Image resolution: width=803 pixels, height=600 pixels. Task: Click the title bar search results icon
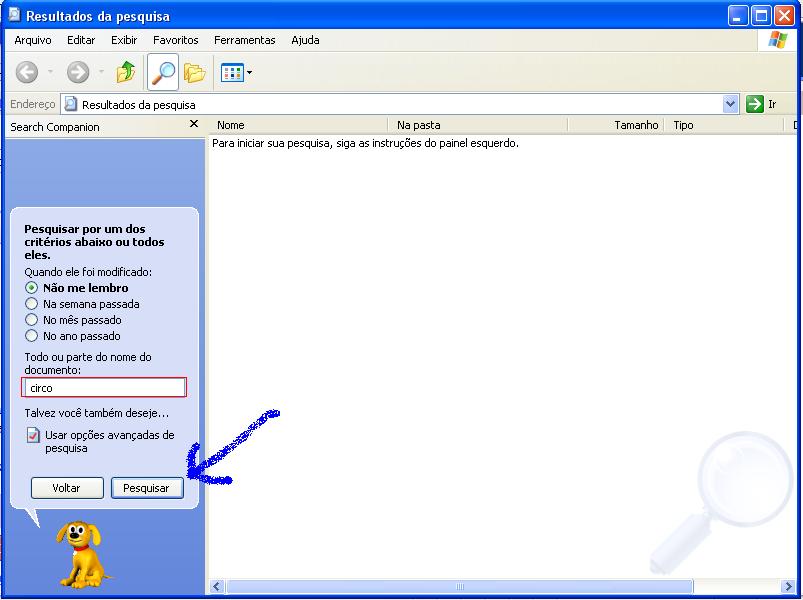[14, 15]
